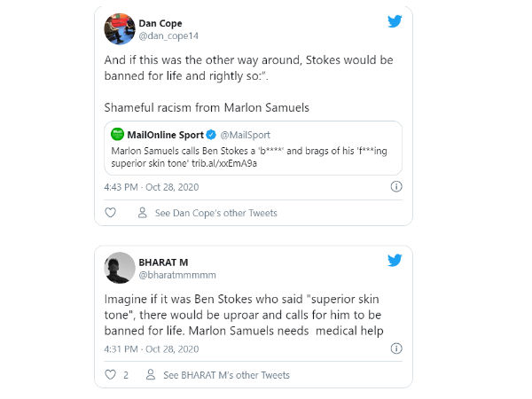
Task: Click the verified badge next to MailOnline Sport
Action: click(x=211, y=135)
